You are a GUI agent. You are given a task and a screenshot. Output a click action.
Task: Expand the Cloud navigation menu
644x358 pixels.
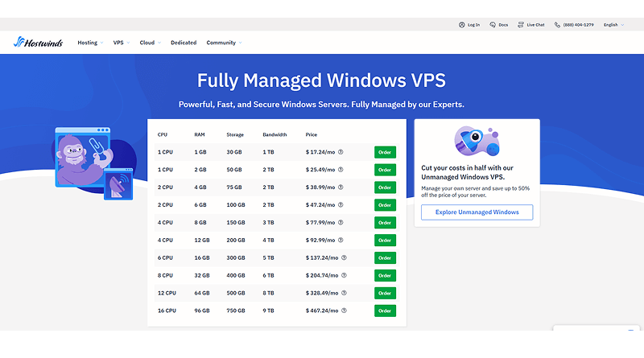(150, 43)
